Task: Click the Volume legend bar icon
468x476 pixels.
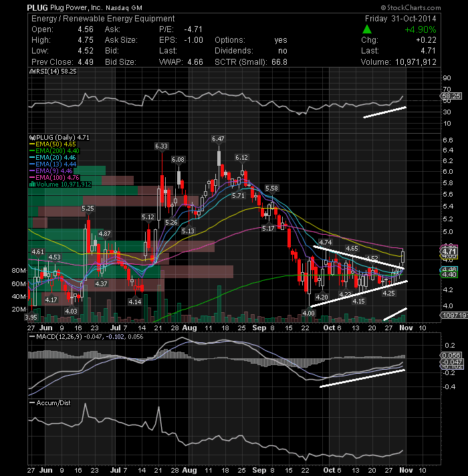Action: pos(32,185)
